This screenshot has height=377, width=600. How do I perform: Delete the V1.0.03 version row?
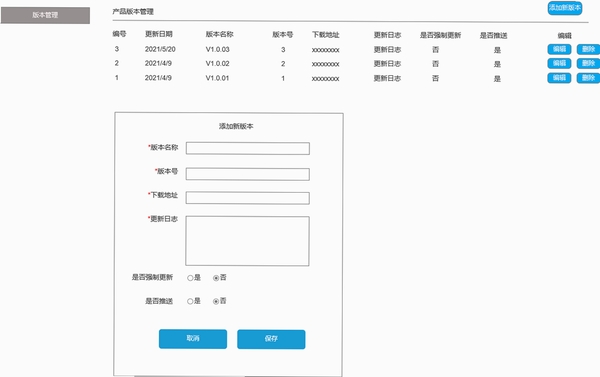pos(588,49)
